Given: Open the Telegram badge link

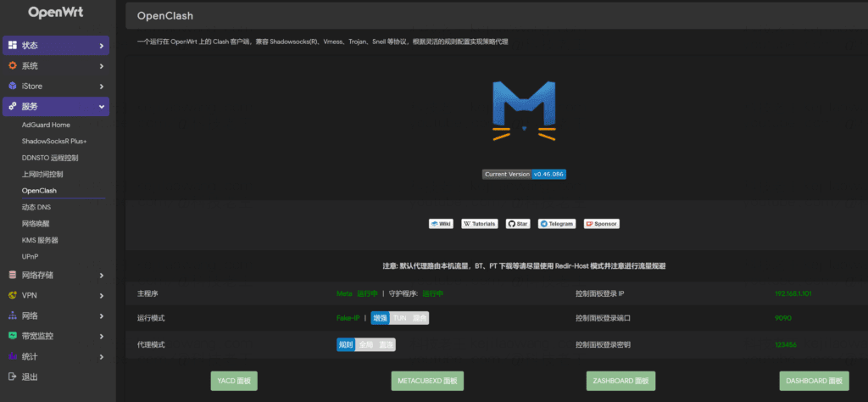Looking at the screenshot, I should 557,224.
